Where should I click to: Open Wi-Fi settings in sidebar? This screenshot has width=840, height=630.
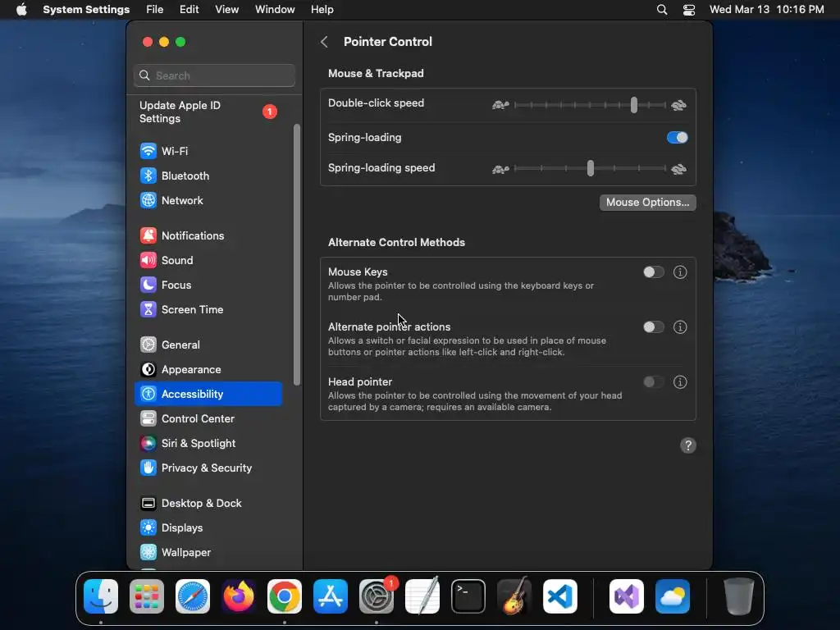click(x=208, y=151)
